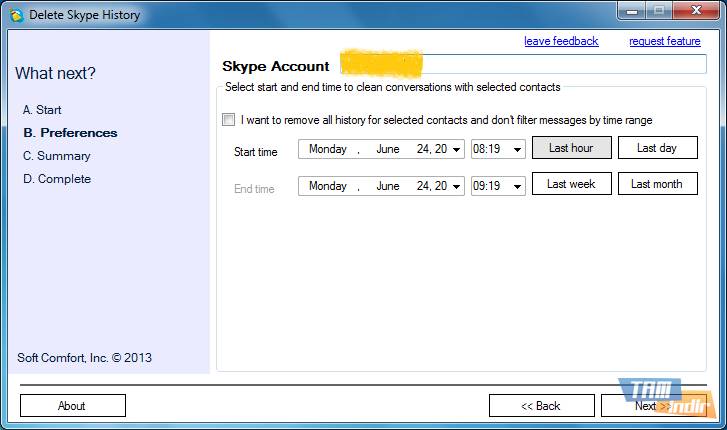The height and width of the screenshot is (430, 727).
Task: Select step D. Complete
Action: tap(56, 179)
